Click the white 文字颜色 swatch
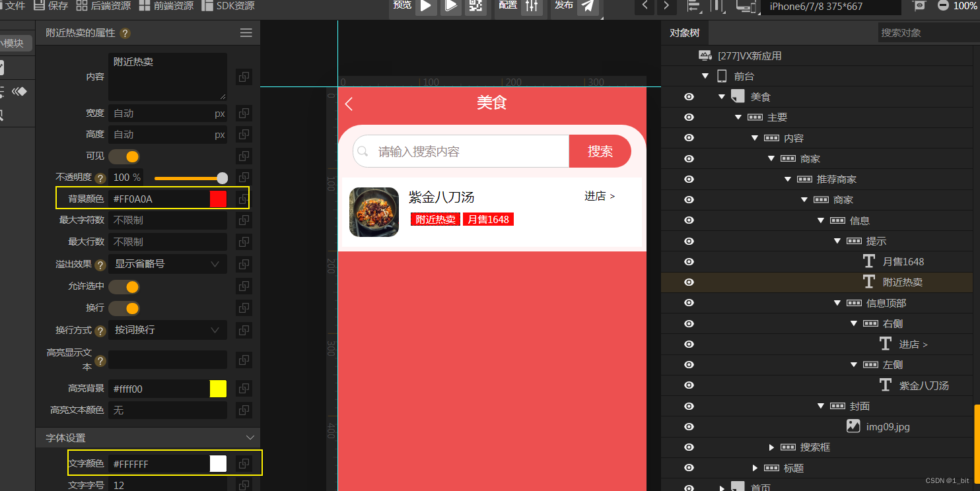 click(x=218, y=464)
